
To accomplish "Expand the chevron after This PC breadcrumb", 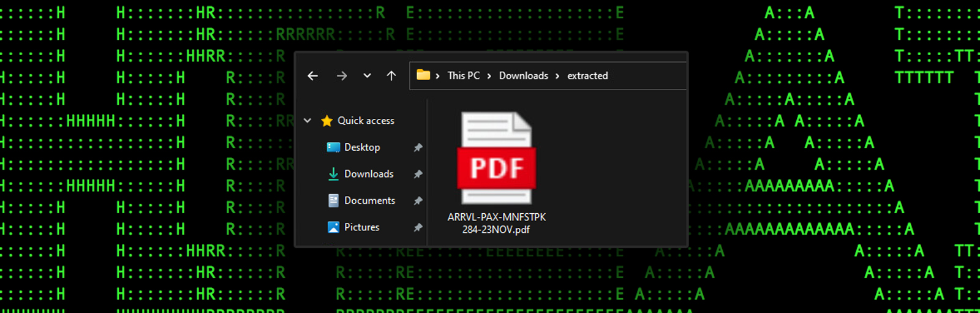I will pyautogui.click(x=489, y=76).
